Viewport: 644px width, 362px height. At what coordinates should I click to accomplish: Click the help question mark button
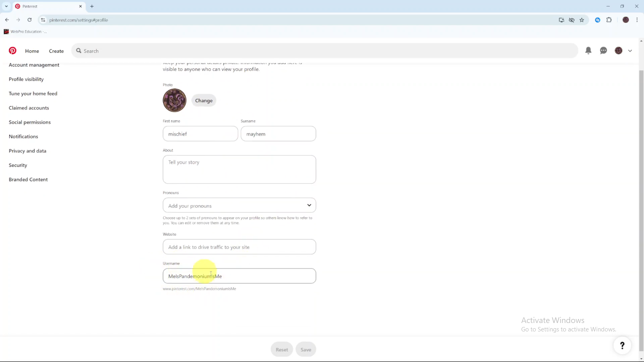click(x=622, y=346)
